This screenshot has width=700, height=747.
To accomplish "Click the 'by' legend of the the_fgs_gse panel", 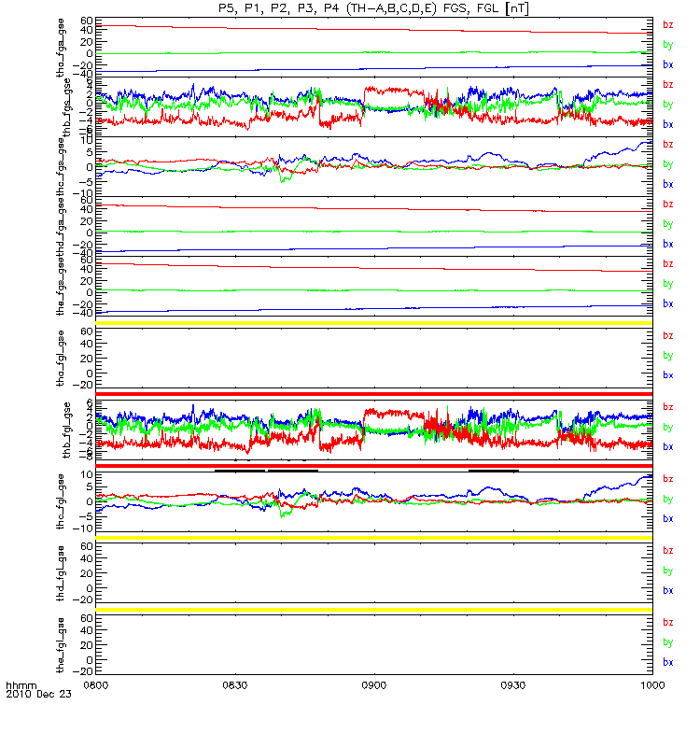I will click(668, 284).
